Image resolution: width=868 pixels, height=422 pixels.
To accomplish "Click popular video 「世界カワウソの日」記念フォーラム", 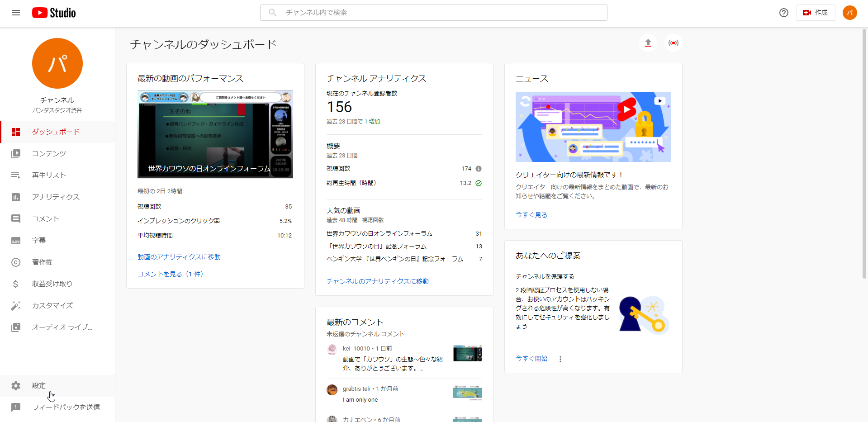I will 377,247.
